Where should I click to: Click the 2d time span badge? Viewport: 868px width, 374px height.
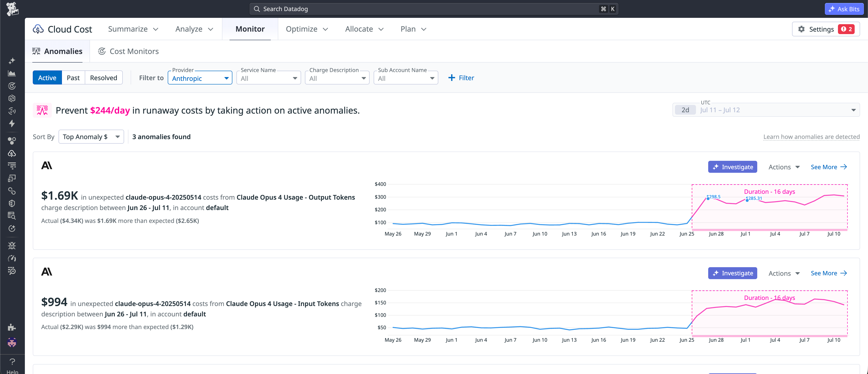pos(685,110)
